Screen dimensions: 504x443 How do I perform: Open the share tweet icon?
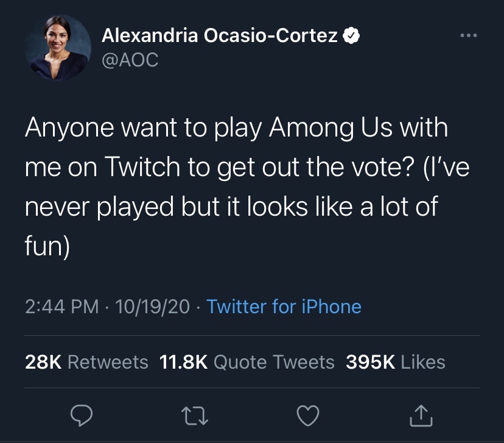(421, 416)
